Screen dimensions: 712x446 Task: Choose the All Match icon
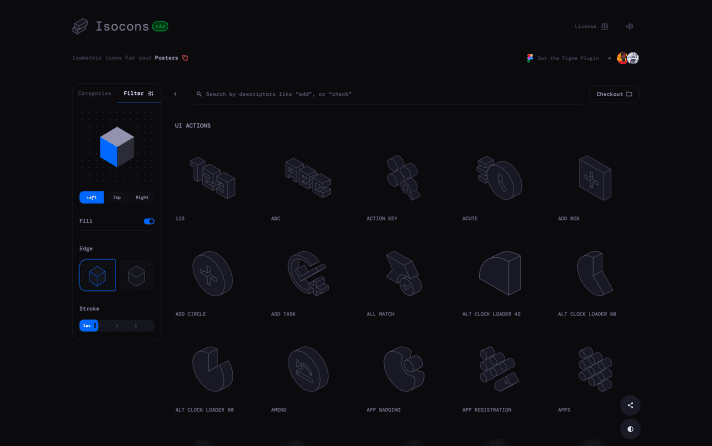(x=403, y=273)
